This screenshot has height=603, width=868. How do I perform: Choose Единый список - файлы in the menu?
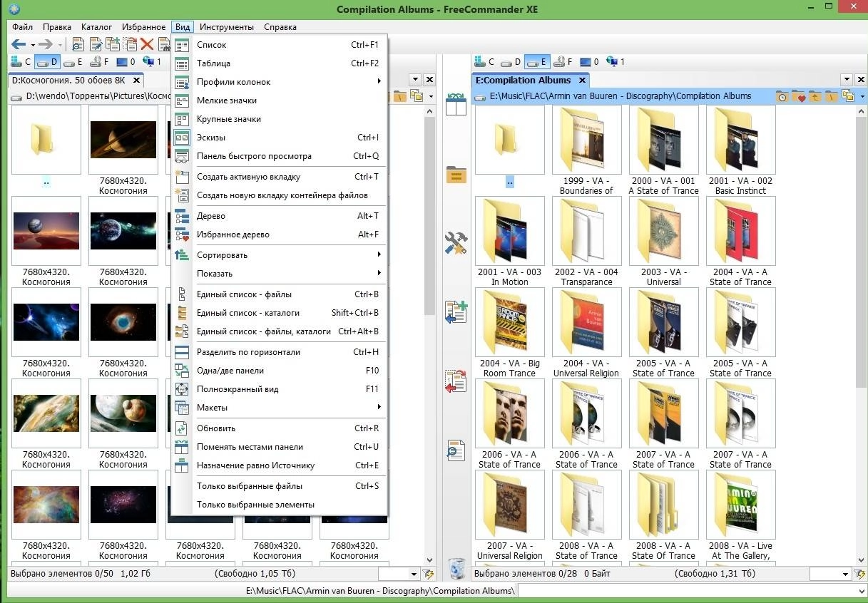(280, 294)
